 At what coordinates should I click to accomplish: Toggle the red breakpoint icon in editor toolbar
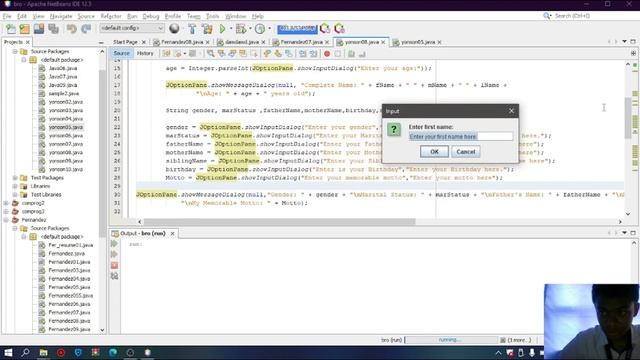[x=327, y=54]
